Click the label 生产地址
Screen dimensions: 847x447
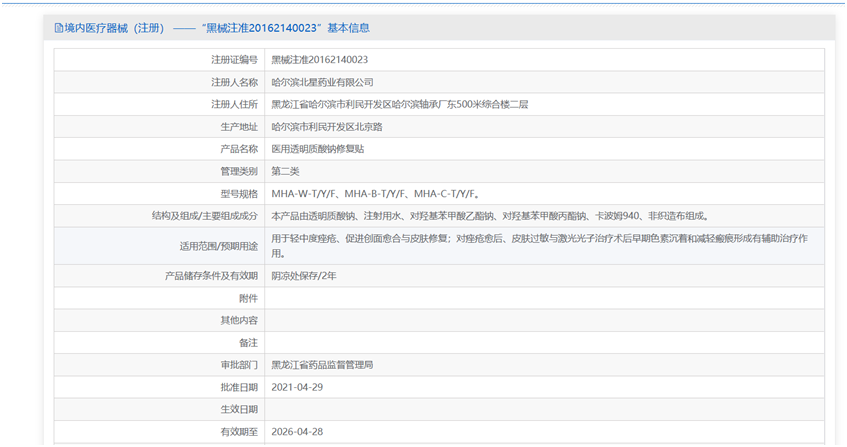coord(239,127)
